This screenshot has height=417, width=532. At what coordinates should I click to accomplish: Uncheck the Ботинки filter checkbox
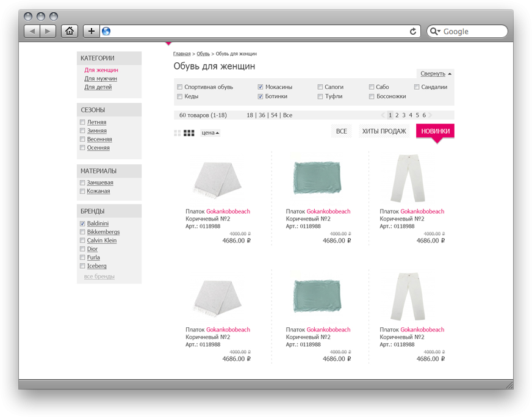(261, 96)
